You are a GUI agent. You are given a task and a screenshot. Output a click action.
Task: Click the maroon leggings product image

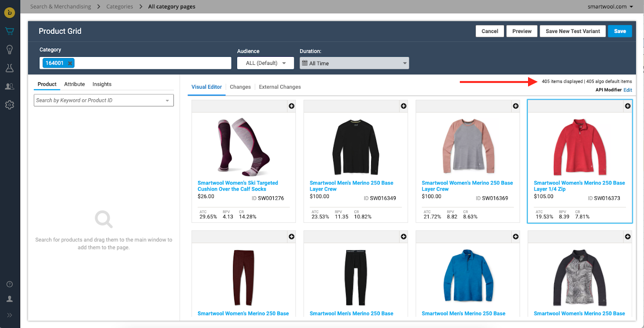244,278
